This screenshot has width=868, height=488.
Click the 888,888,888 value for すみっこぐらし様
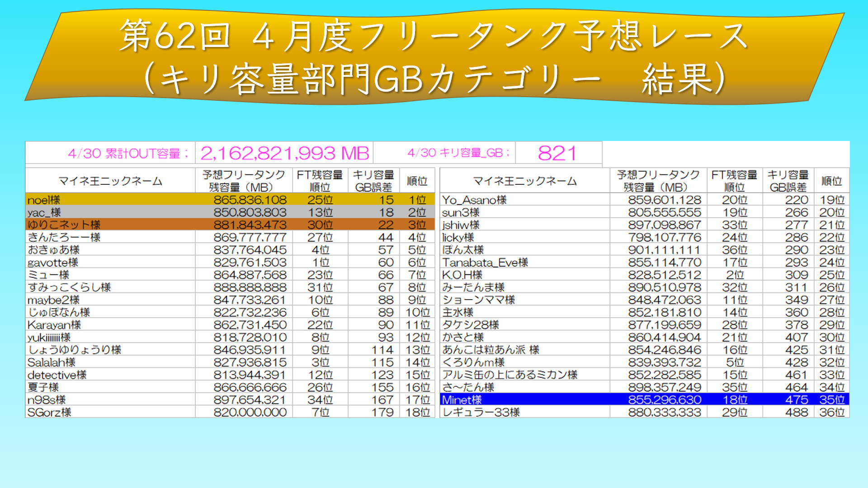[x=250, y=287]
